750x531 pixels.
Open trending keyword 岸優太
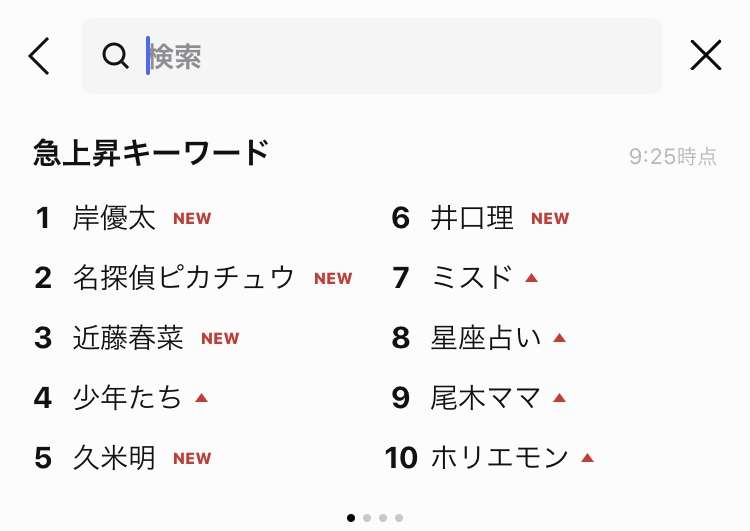point(114,218)
